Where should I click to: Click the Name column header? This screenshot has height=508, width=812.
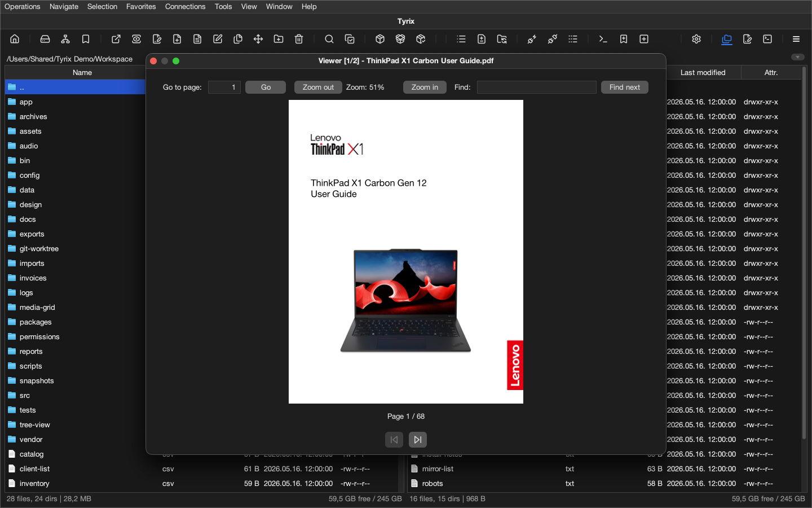tap(82, 72)
